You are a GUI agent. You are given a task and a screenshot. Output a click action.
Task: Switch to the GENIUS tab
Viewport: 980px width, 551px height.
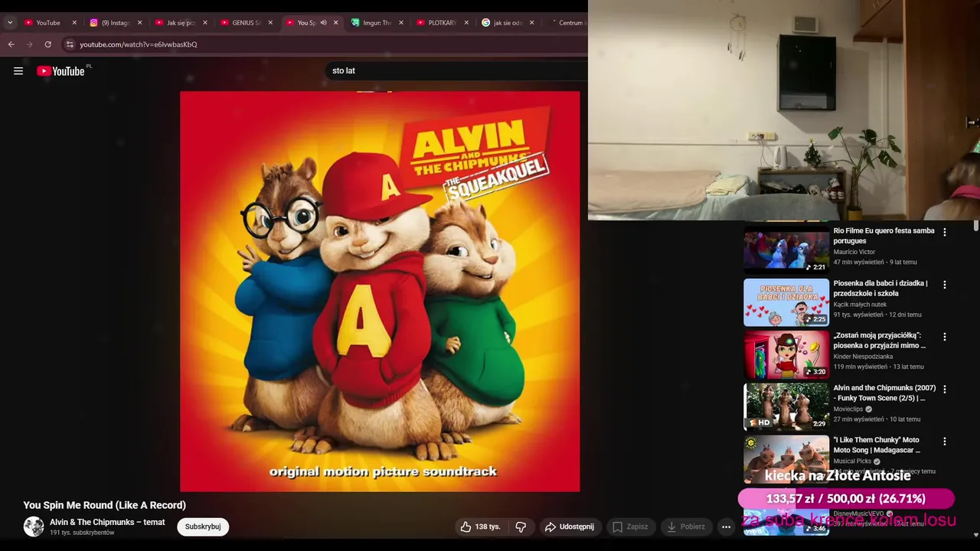tap(246, 23)
